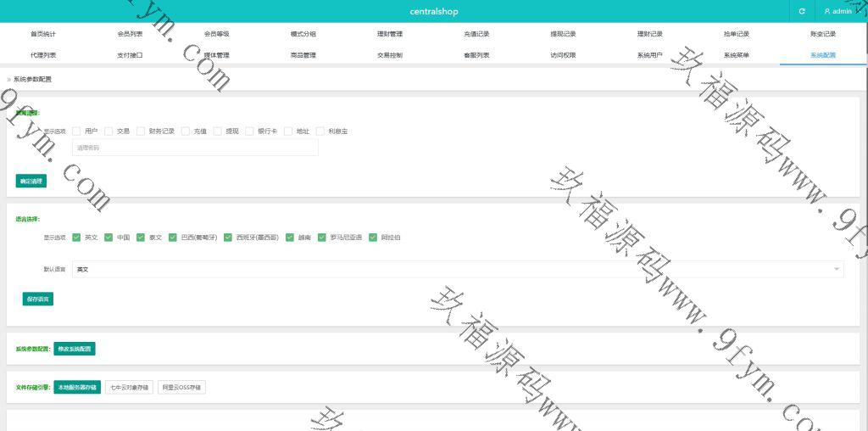Tick the 财务记录 checkbox
This screenshot has height=431, width=868.
pyautogui.click(x=141, y=132)
